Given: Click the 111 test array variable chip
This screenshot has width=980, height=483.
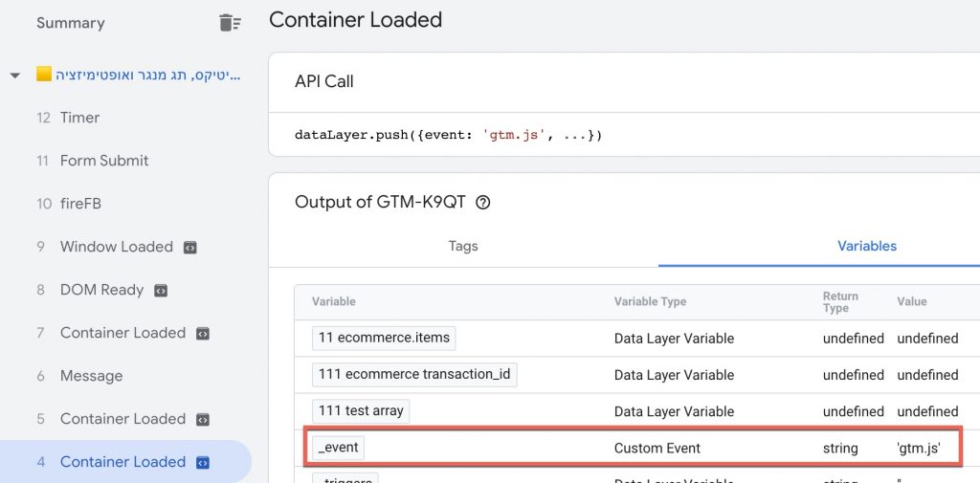Looking at the screenshot, I should tap(361, 411).
